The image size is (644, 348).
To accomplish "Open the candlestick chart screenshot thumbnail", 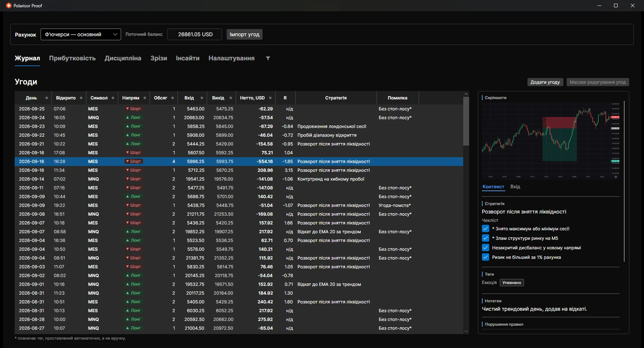I will pos(551,141).
